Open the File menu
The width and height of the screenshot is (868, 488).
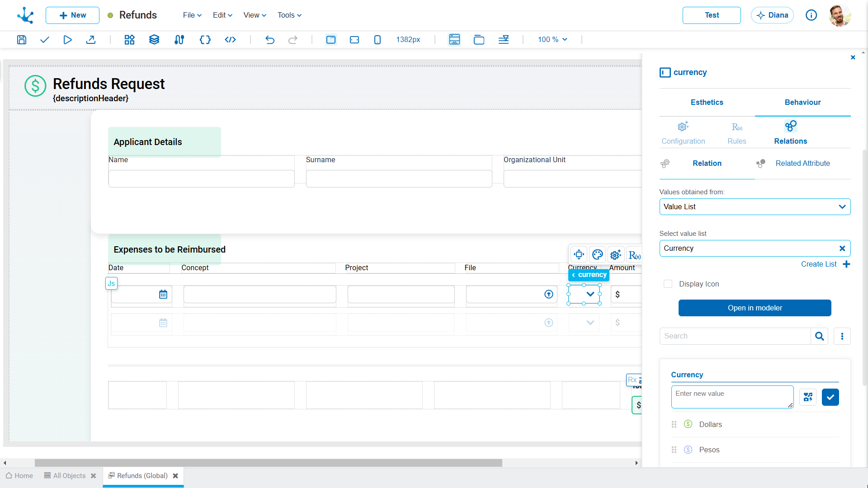(x=192, y=15)
